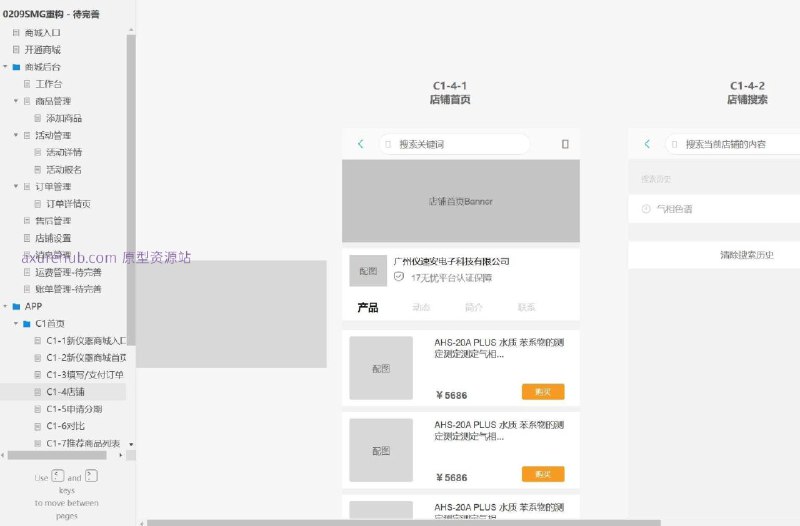Click 购买 button on second product
The width and height of the screenshot is (800, 526).
pyautogui.click(x=543, y=474)
